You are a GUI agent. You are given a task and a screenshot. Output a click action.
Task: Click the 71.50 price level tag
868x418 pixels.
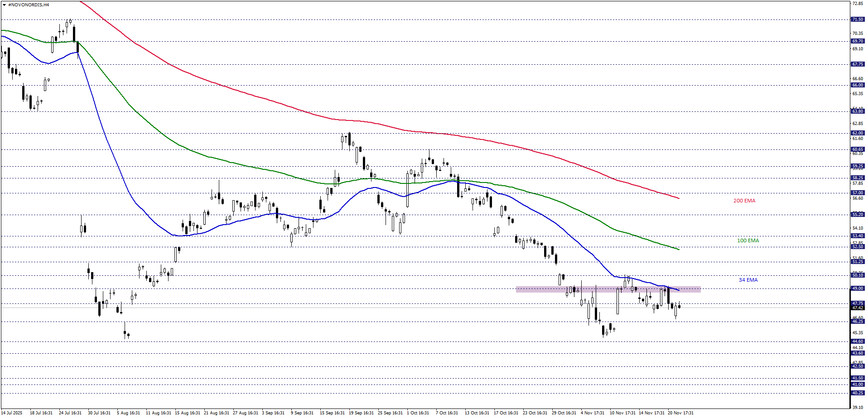coord(857,19)
